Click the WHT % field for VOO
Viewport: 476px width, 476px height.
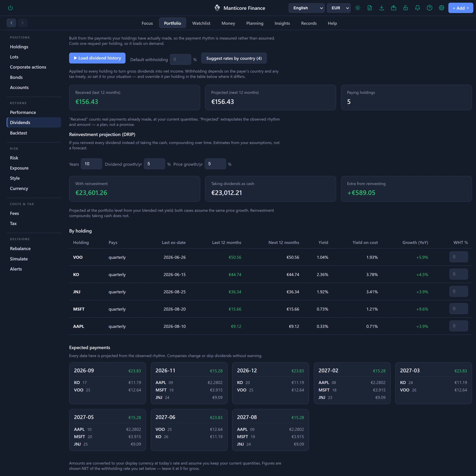coord(459,257)
